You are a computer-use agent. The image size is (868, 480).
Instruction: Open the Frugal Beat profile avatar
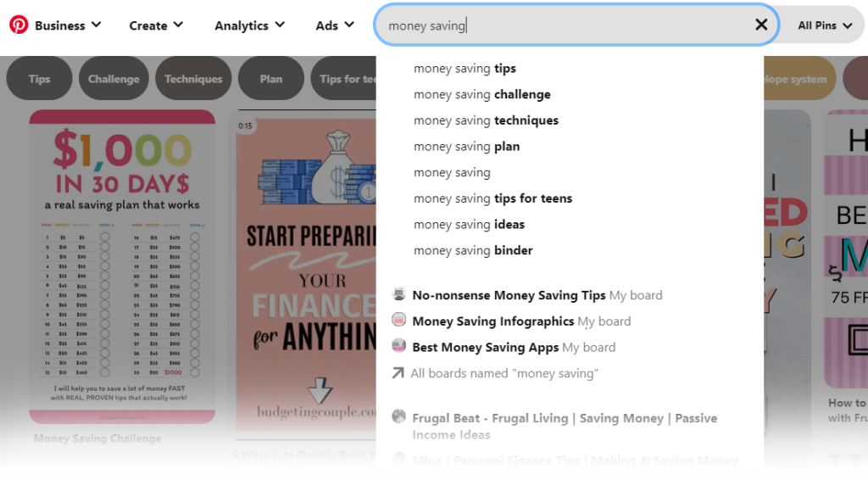[398, 416]
